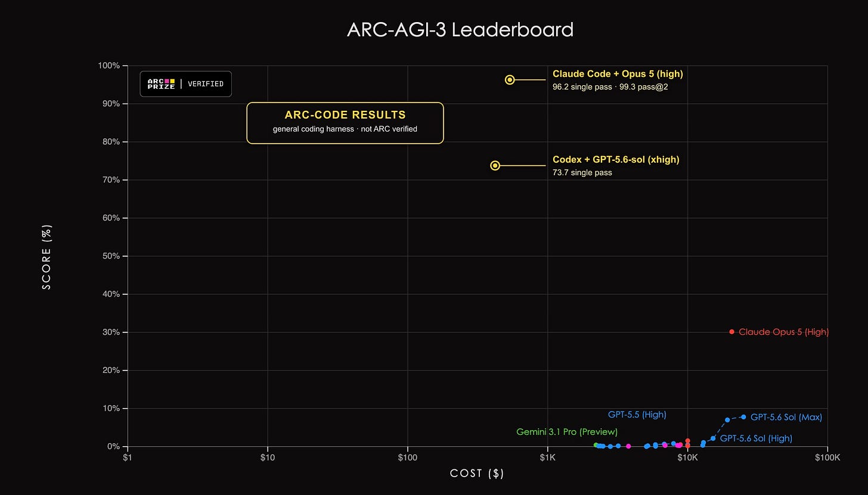Click the 90% y-axis tick label
The width and height of the screenshot is (868, 495).
(111, 104)
